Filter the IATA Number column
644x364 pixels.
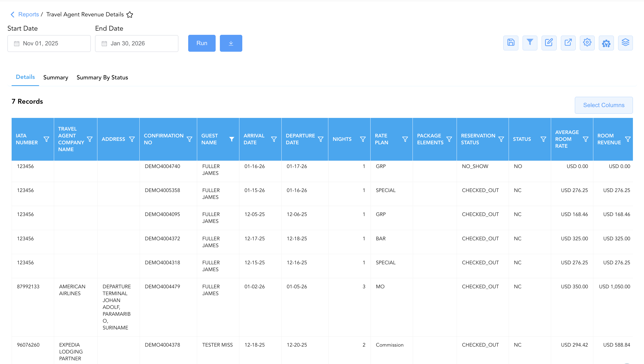click(x=46, y=139)
